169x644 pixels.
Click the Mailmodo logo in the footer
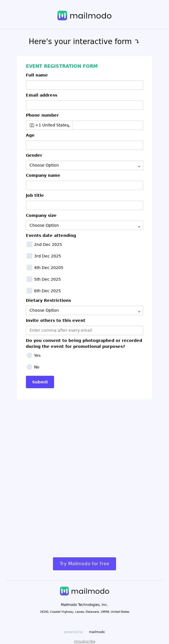click(x=84, y=591)
